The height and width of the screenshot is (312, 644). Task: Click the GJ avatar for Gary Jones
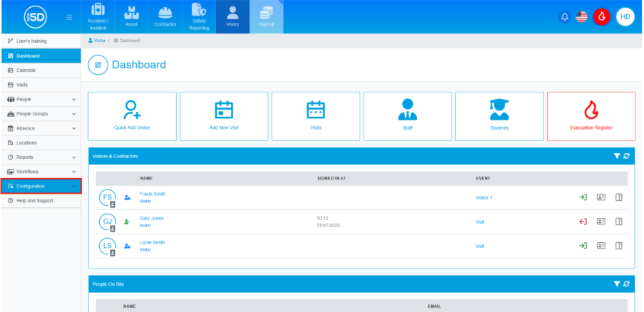108,222
